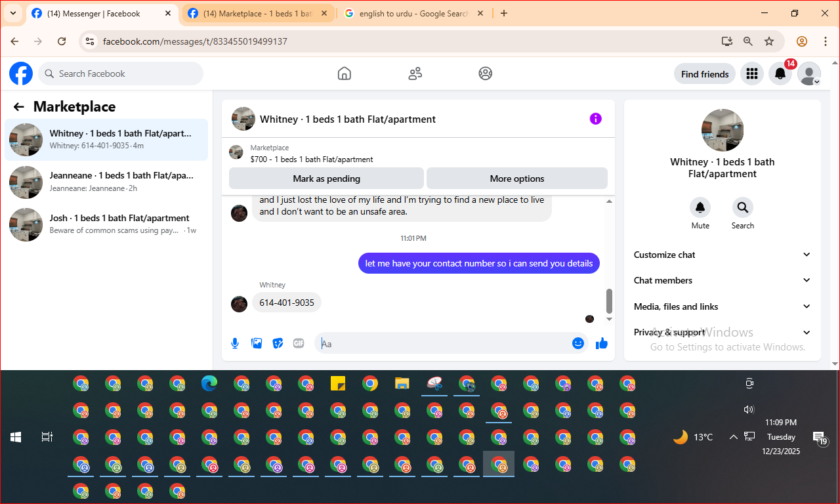
Task: Open Microsoft Edge from the taskbar
Action: click(x=209, y=383)
